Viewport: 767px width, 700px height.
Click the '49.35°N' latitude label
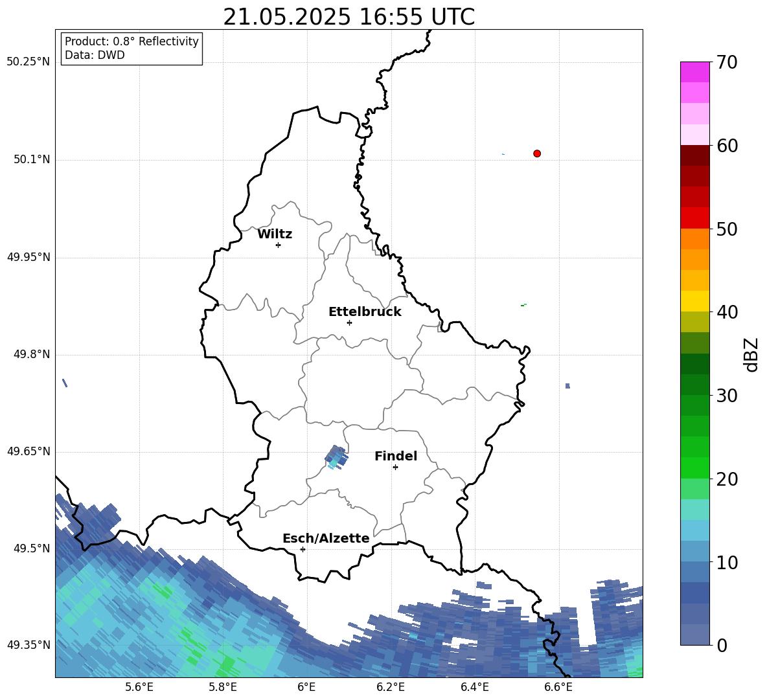(29, 645)
